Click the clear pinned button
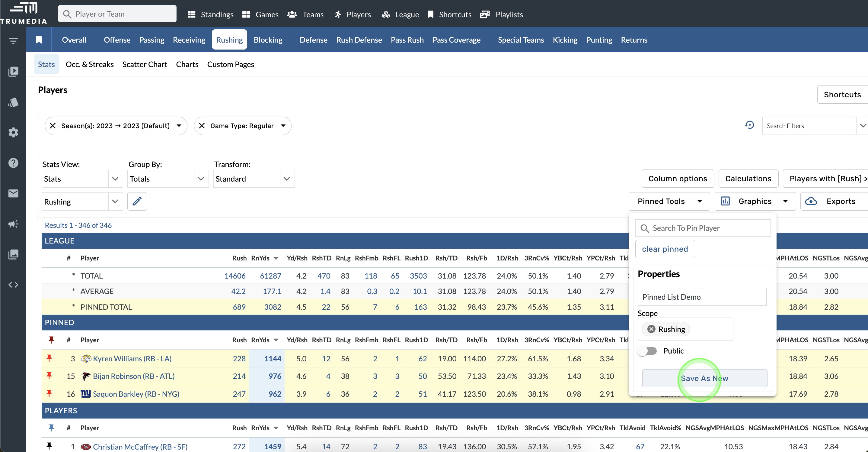Screen dimensions: 868x452 665,249
